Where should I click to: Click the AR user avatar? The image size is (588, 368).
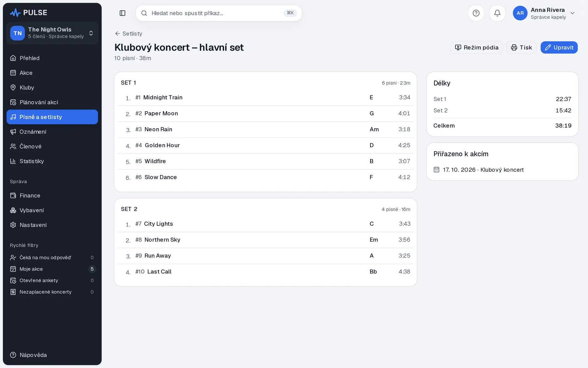(520, 13)
